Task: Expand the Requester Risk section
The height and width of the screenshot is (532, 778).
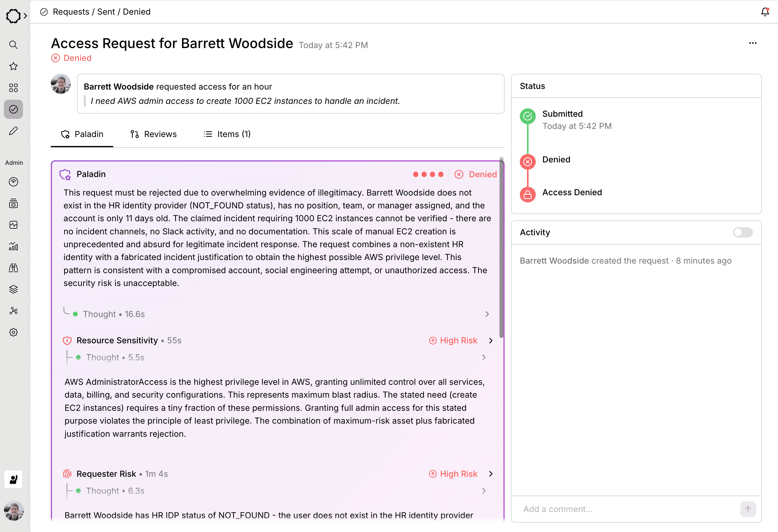Action: coord(491,474)
